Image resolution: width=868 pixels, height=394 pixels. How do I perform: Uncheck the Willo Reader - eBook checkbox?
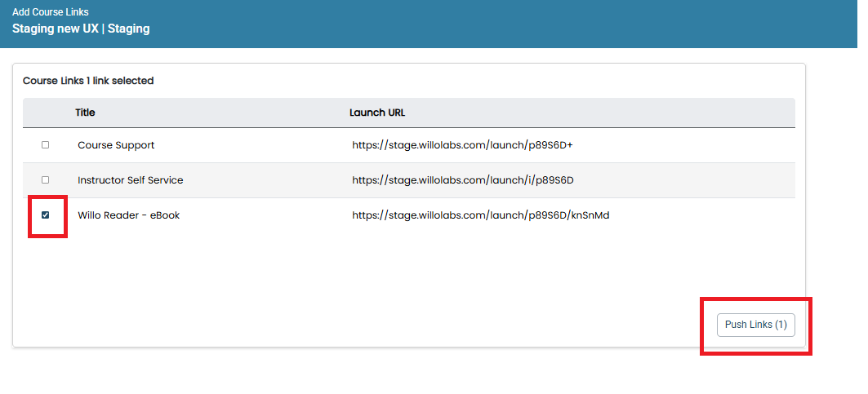pyautogui.click(x=46, y=215)
